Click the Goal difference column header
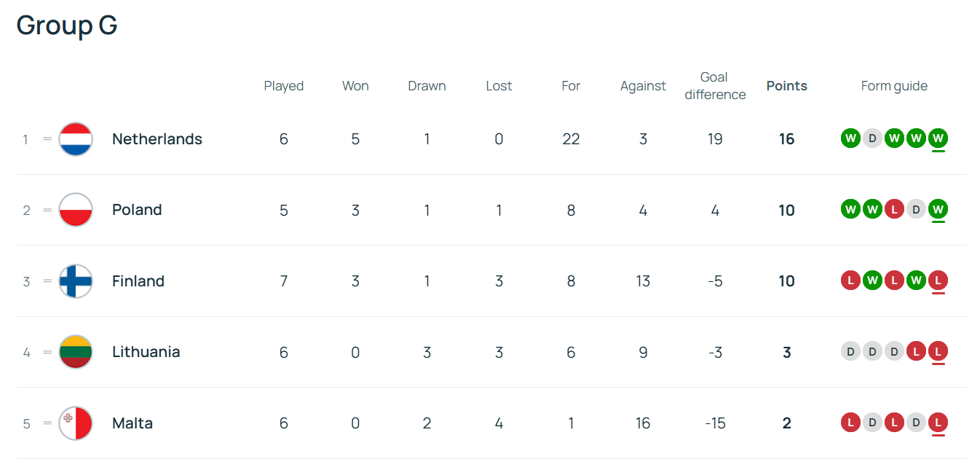The width and height of the screenshot is (980, 470). click(x=715, y=86)
